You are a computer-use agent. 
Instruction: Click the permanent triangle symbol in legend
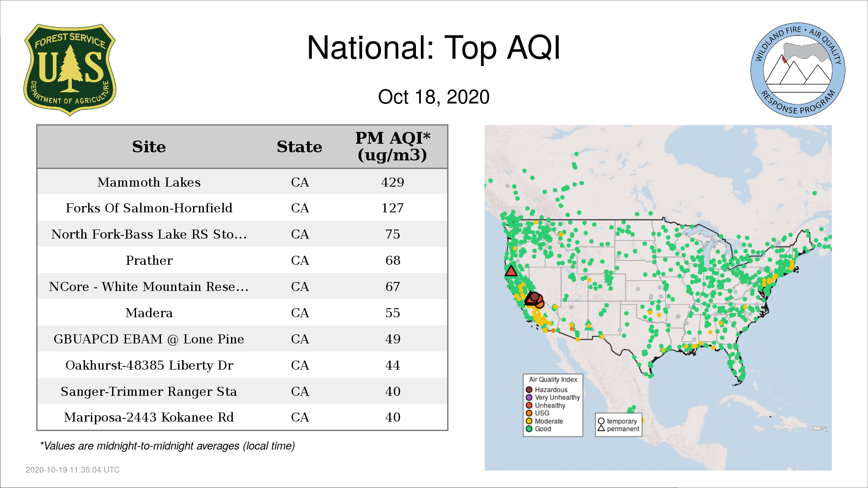[x=601, y=428]
